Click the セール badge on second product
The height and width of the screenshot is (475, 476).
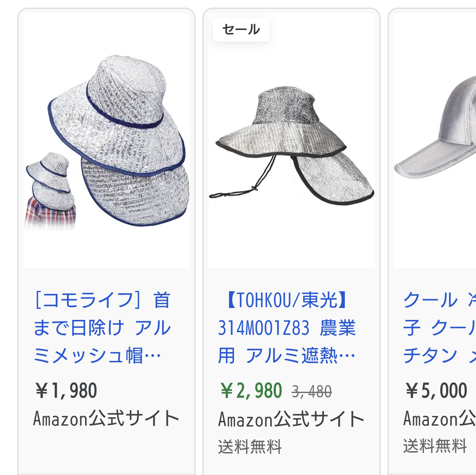click(242, 30)
